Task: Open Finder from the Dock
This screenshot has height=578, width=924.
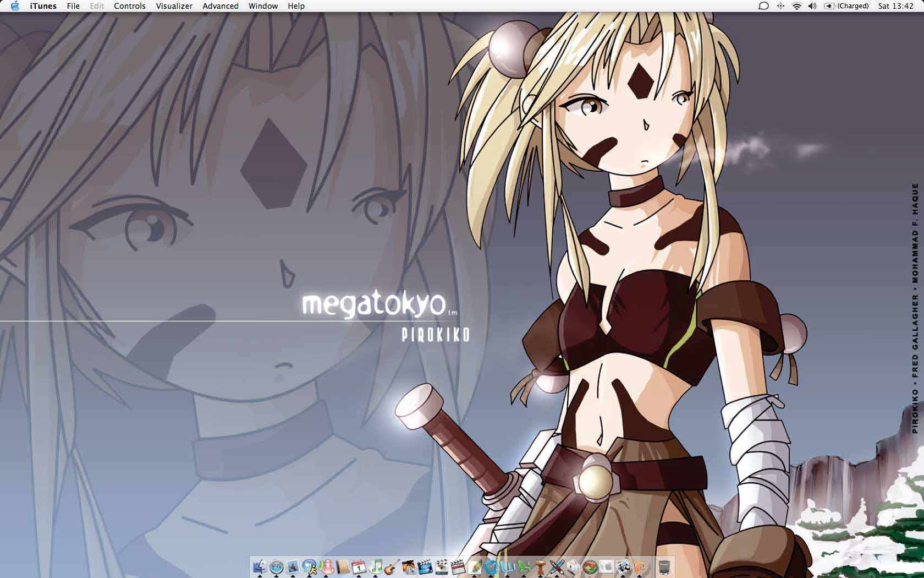Action: coord(260,566)
